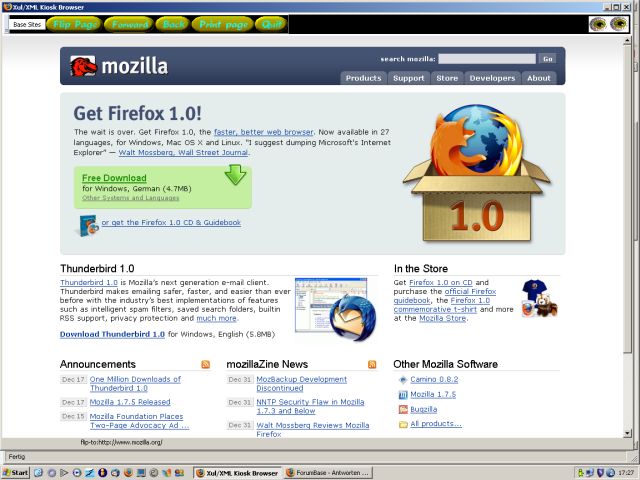Open the About tab
The width and height of the screenshot is (640, 480).
coord(538,78)
